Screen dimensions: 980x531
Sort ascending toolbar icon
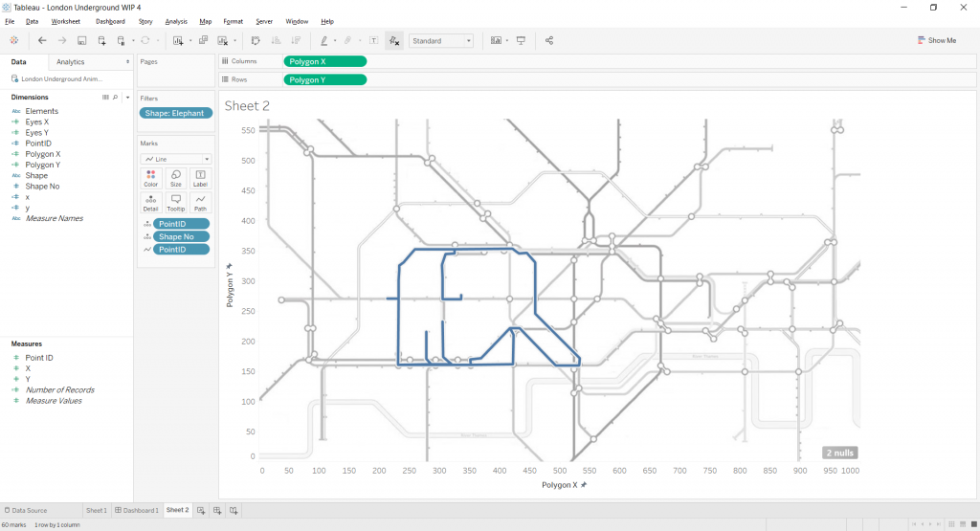[x=276, y=40]
